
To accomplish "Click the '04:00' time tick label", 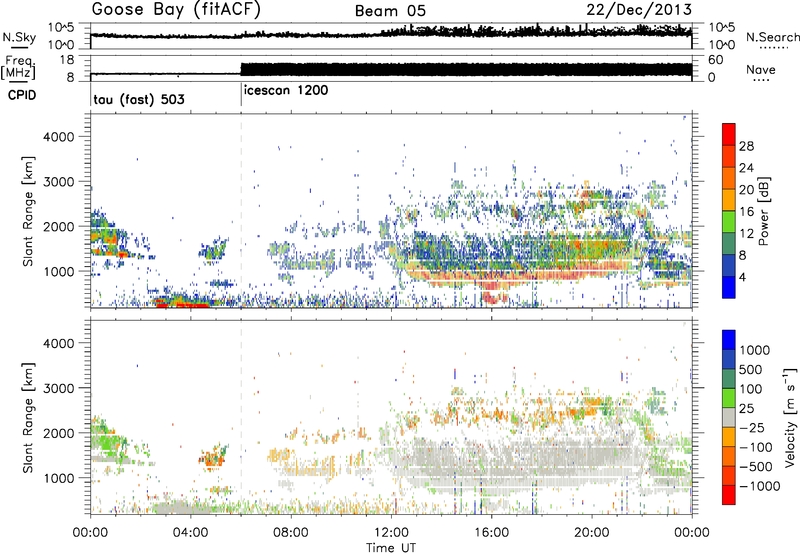I will click(x=191, y=533).
